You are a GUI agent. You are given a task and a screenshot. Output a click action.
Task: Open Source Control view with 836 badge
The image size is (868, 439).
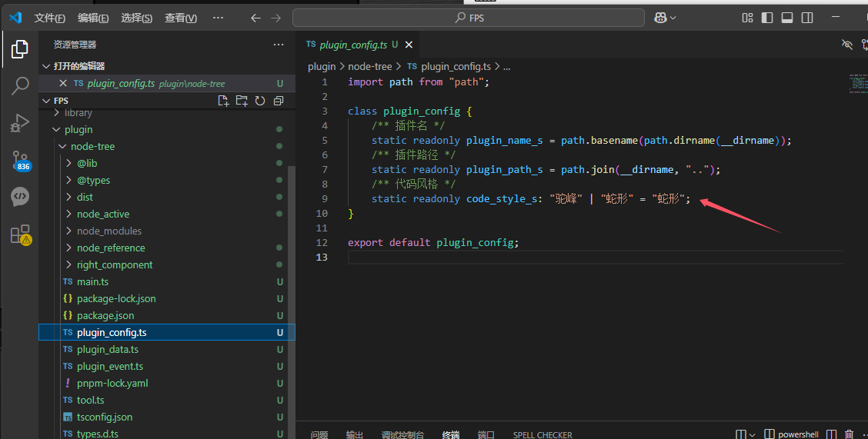pyautogui.click(x=20, y=160)
